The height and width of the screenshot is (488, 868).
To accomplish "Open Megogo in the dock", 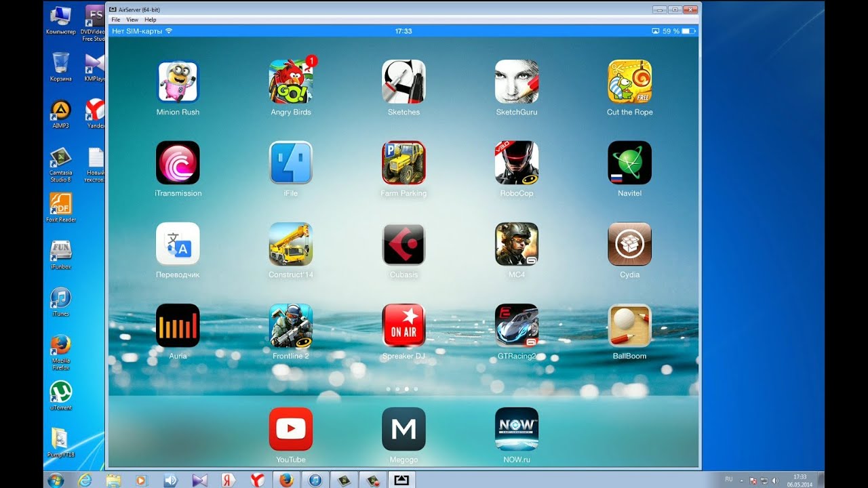I will point(403,429).
